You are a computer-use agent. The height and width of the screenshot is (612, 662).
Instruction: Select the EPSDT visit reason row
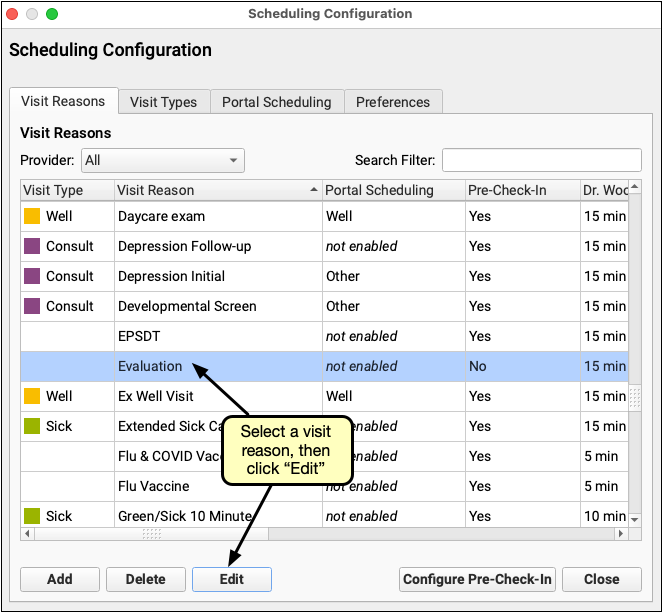click(215, 336)
